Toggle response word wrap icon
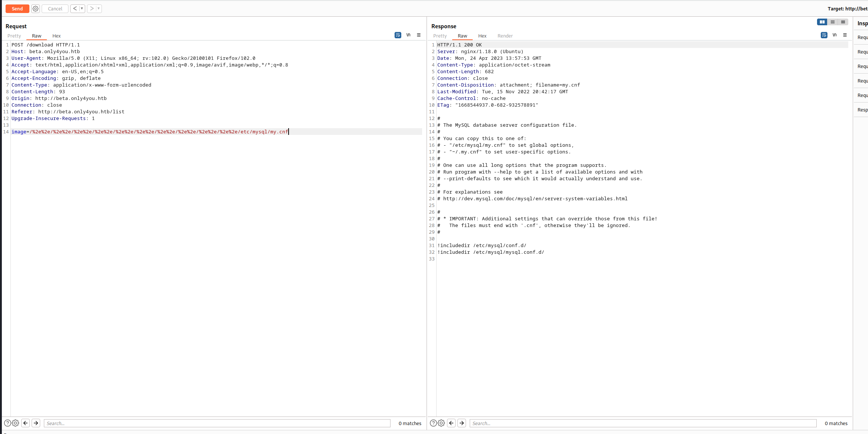This screenshot has width=868, height=434. pyautogui.click(x=824, y=35)
